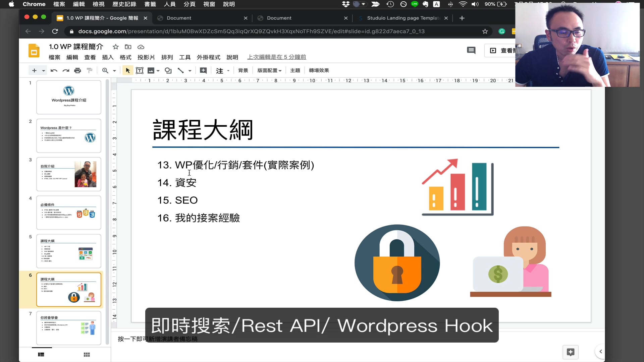Open the zoom dropdown arrow
This screenshot has width=644, height=362.
(x=114, y=70)
